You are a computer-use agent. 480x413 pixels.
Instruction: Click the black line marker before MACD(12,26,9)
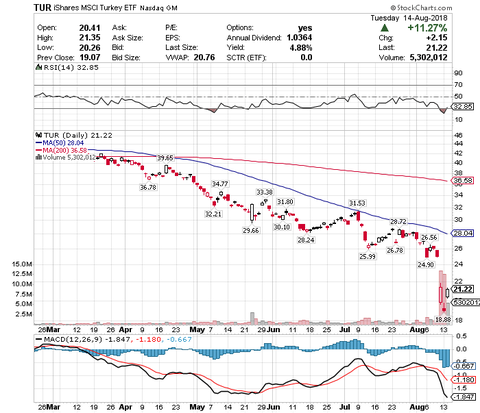pyautogui.click(x=39, y=339)
